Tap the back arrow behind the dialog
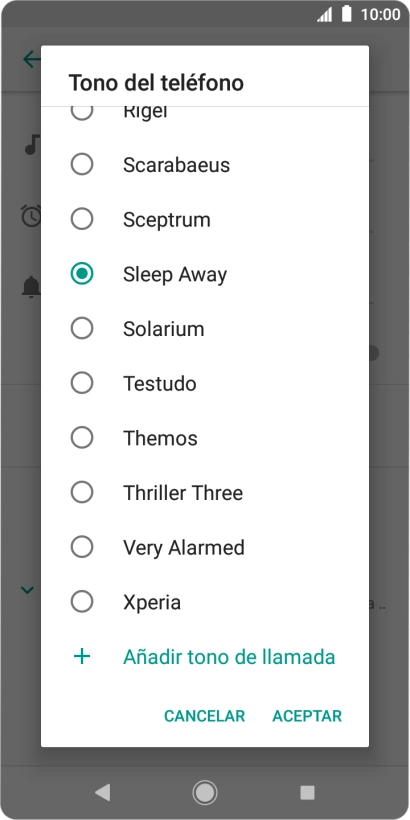 point(32,59)
